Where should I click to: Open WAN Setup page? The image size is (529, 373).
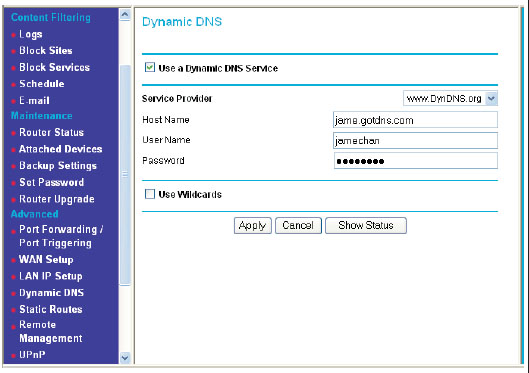[46, 259]
